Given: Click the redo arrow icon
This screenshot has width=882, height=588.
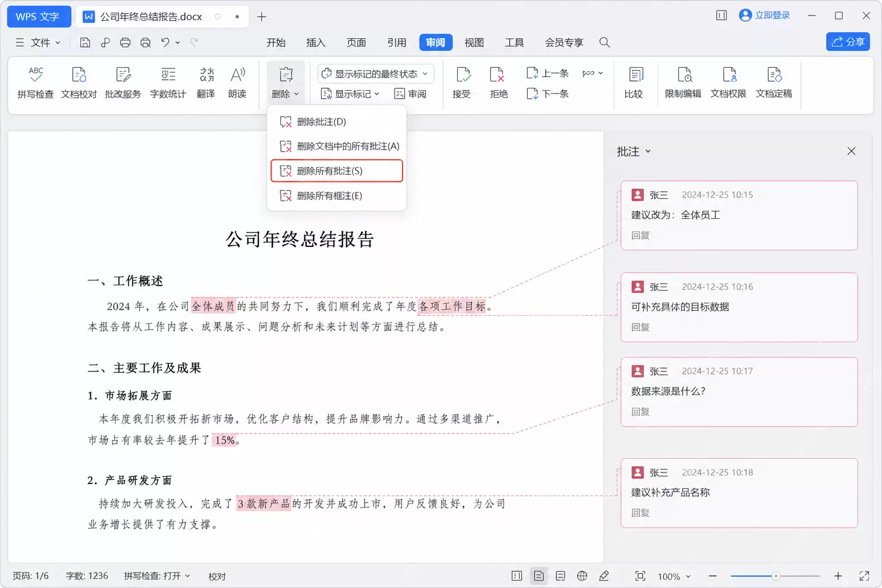Looking at the screenshot, I should (x=194, y=42).
